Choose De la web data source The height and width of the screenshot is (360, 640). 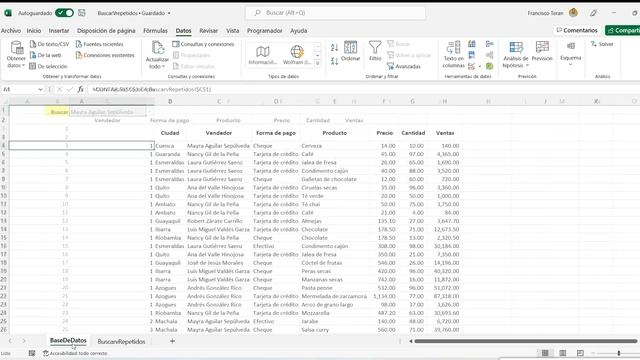point(45,55)
